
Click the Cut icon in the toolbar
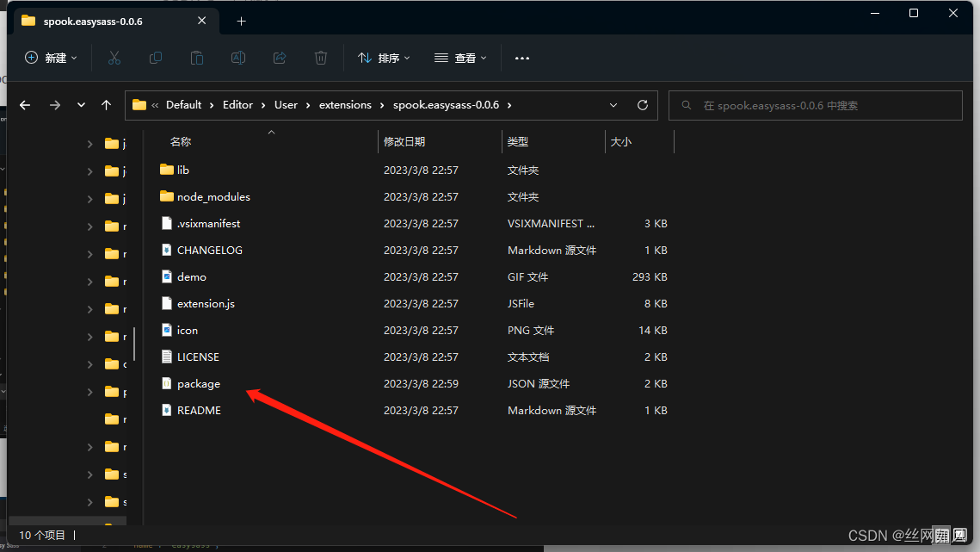click(x=114, y=58)
